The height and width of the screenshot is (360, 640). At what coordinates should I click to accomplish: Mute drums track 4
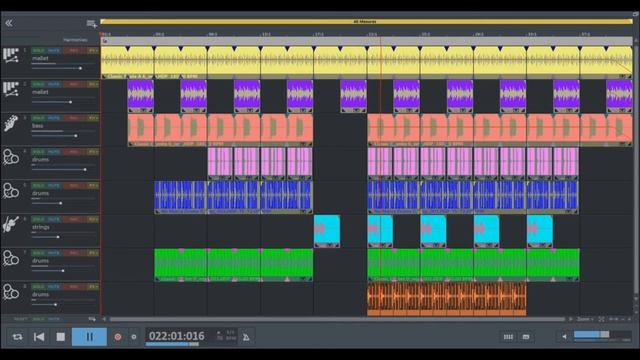click(53, 152)
